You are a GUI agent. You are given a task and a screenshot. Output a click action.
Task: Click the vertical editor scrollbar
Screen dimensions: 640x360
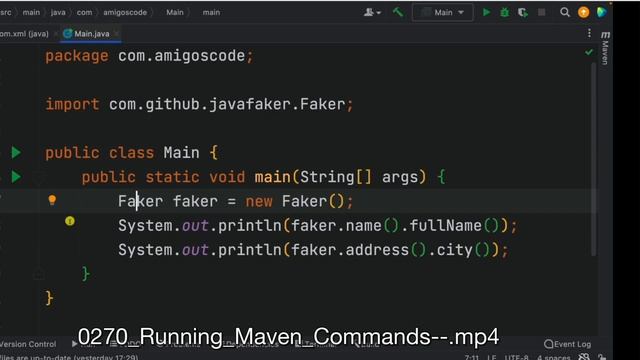click(594, 159)
